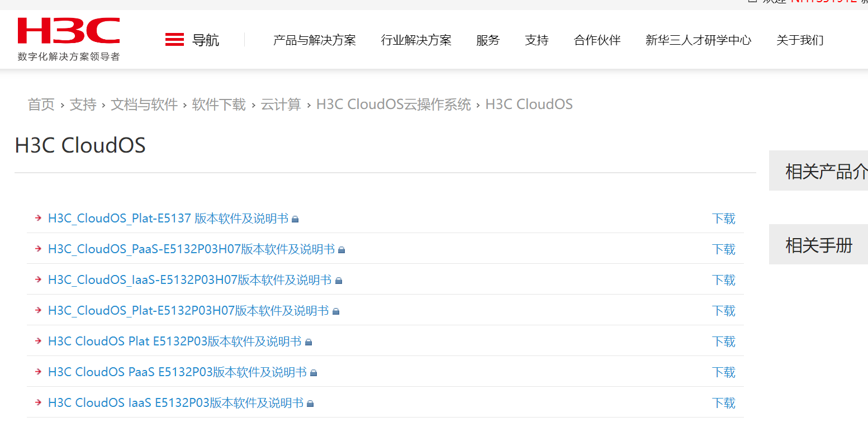The width and height of the screenshot is (868, 441).
Task: Open H3C CloudOS IaaS E5132P03 software link
Action: tap(176, 403)
